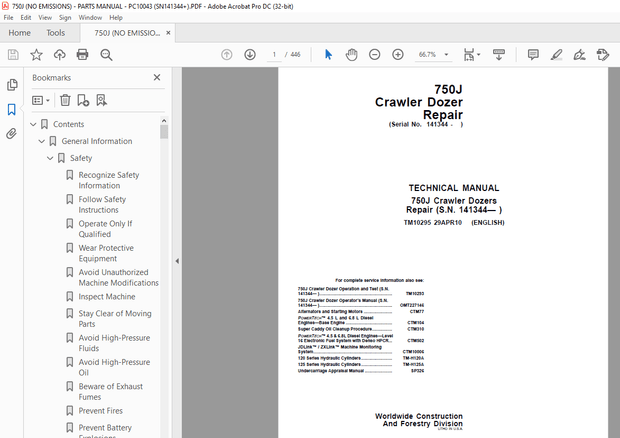Open the Edit menu
This screenshot has width=620, height=438.
[x=26, y=17]
